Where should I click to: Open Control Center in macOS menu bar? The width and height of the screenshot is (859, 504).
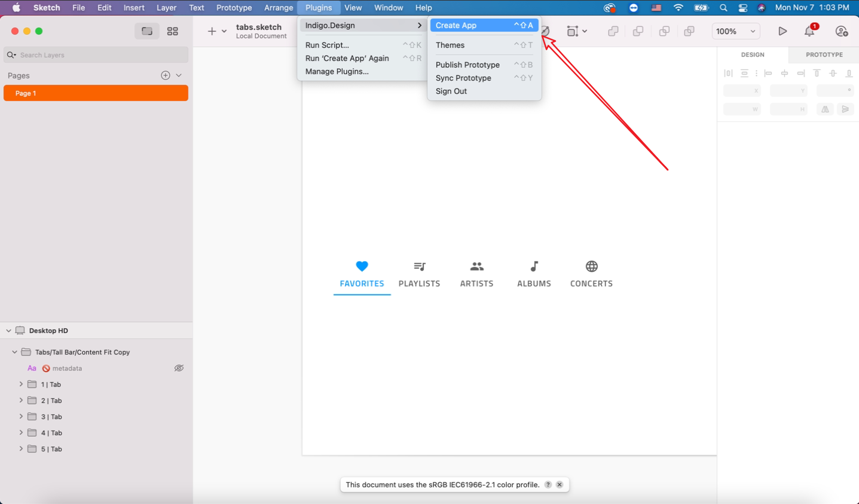click(743, 8)
